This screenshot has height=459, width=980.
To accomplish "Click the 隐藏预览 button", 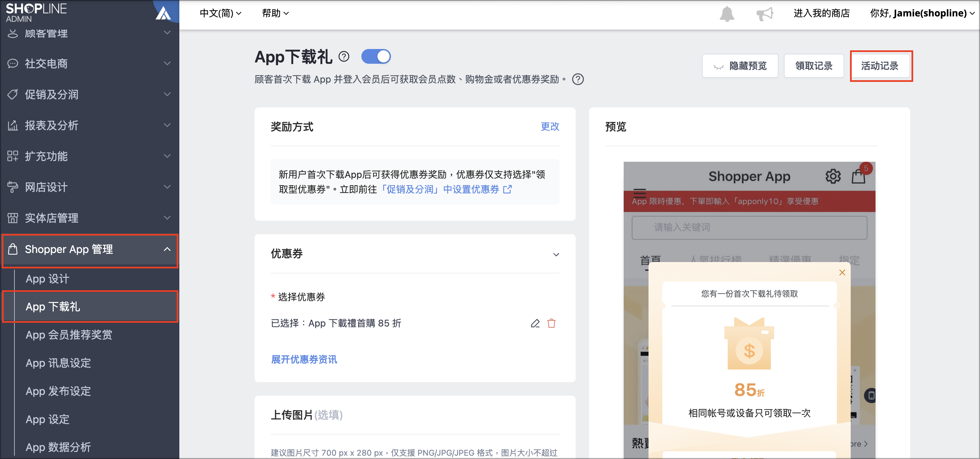I will tap(740, 66).
